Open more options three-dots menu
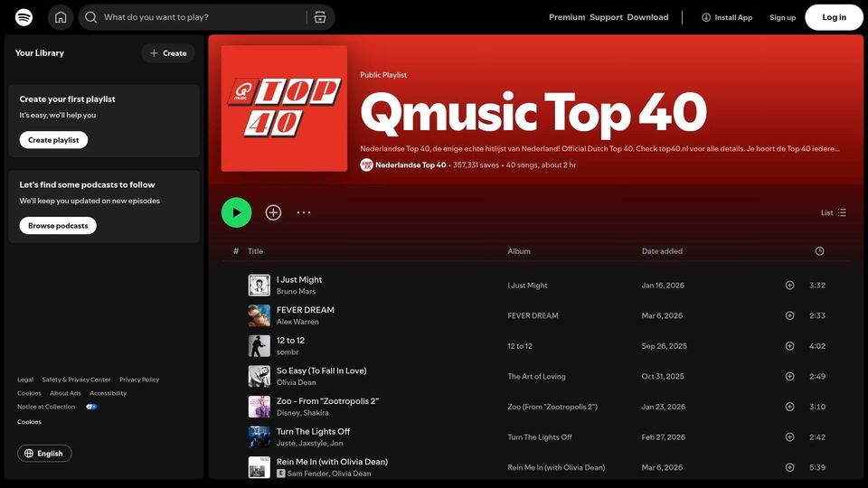 [304, 212]
